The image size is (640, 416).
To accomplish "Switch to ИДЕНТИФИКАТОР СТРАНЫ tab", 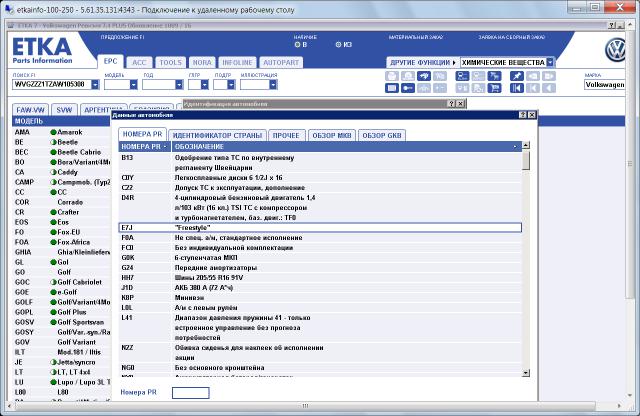I will [x=217, y=136].
